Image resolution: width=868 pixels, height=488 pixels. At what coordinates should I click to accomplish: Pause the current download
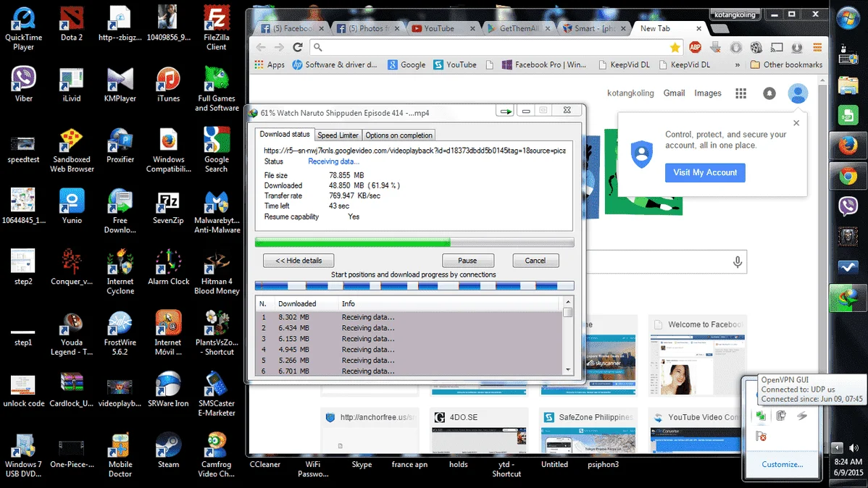pos(467,261)
